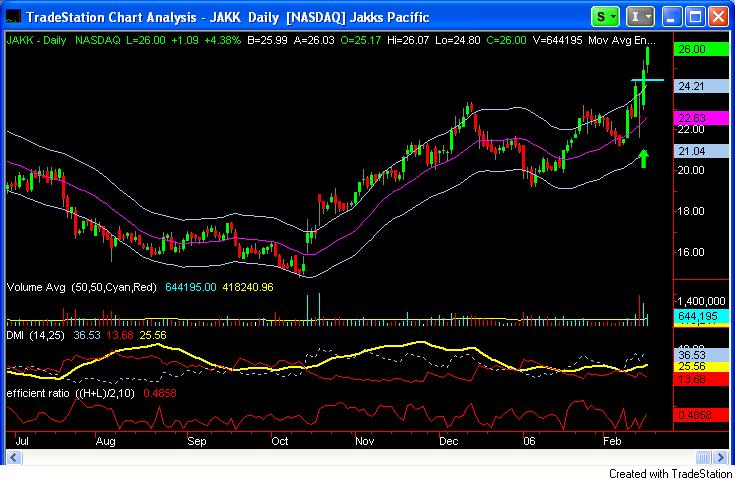This screenshot has height=480, width=735.
Task: Click the Oct label on date axis
Action: pos(280,441)
